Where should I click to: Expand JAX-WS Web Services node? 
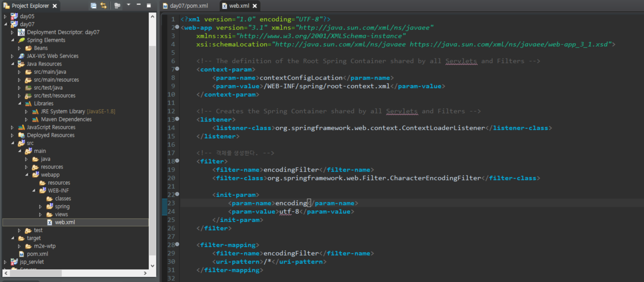point(12,56)
